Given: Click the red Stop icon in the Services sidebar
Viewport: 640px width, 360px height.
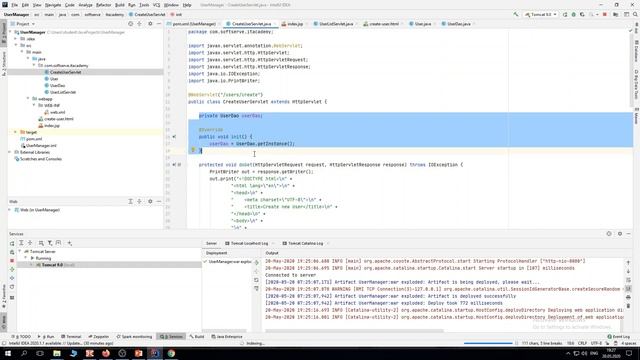Looking at the screenshot, I should click(12, 260).
